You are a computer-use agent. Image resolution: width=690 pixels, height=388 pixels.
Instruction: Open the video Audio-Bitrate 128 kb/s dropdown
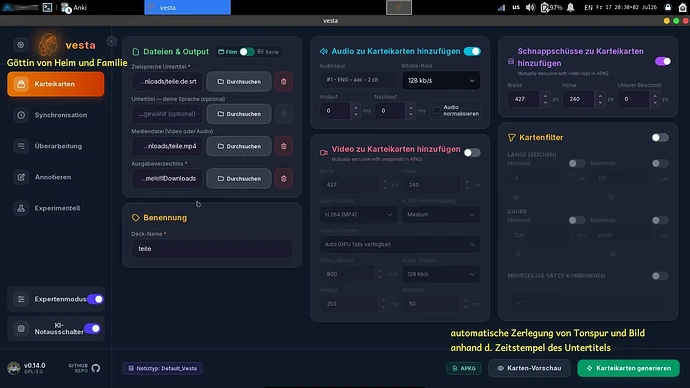[x=441, y=274]
